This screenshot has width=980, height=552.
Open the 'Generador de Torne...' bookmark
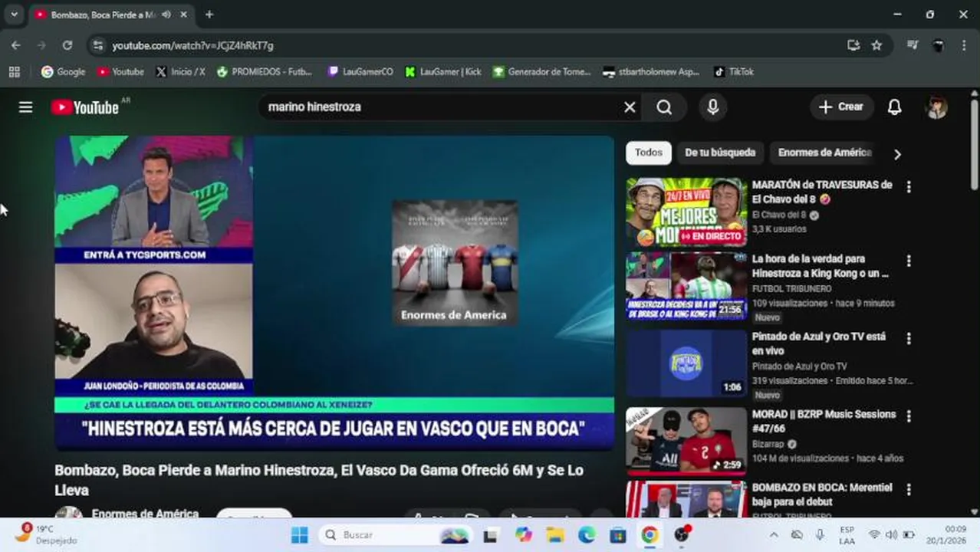tap(542, 72)
